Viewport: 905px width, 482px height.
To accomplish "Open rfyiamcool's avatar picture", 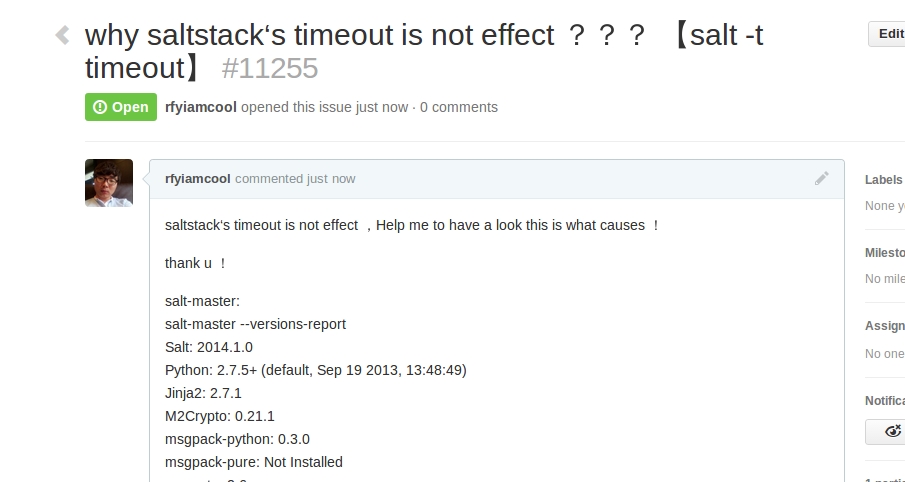I will click(x=109, y=183).
